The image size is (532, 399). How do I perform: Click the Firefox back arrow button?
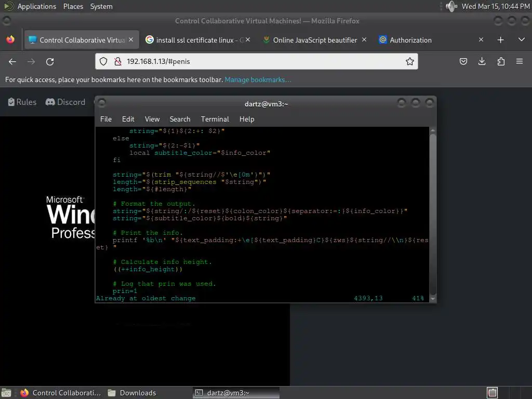(x=12, y=61)
